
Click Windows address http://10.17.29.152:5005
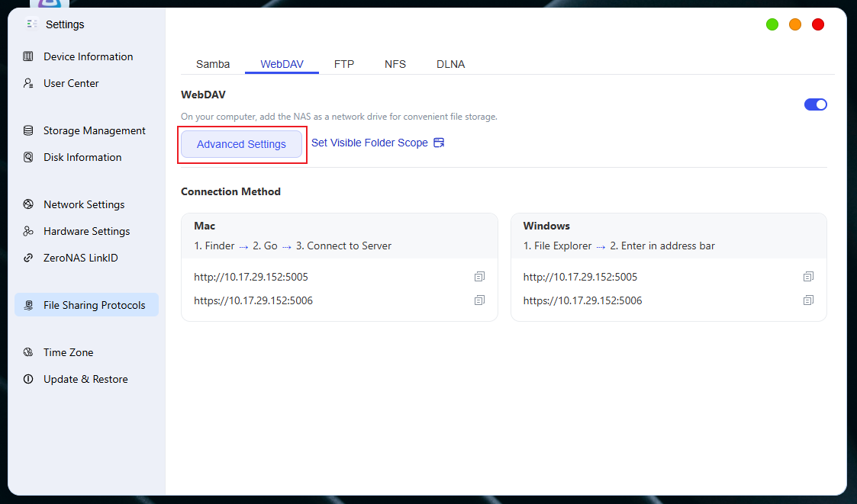coord(581,277)
